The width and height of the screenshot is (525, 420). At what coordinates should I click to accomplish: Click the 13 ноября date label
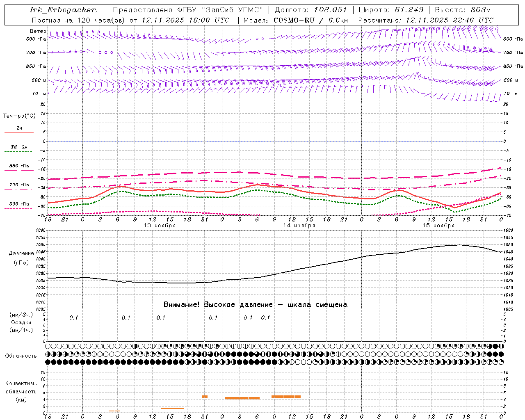pos(160,226)
